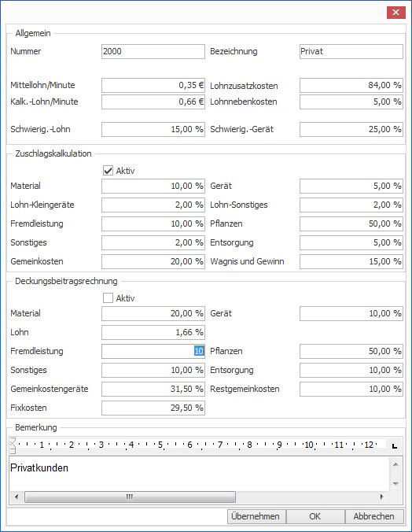Image resolution: width=412 pixels, height=532 pixels.
Task: Click the ruler indent marker at left
Action: pyautogui.click(x=13, y=445)
